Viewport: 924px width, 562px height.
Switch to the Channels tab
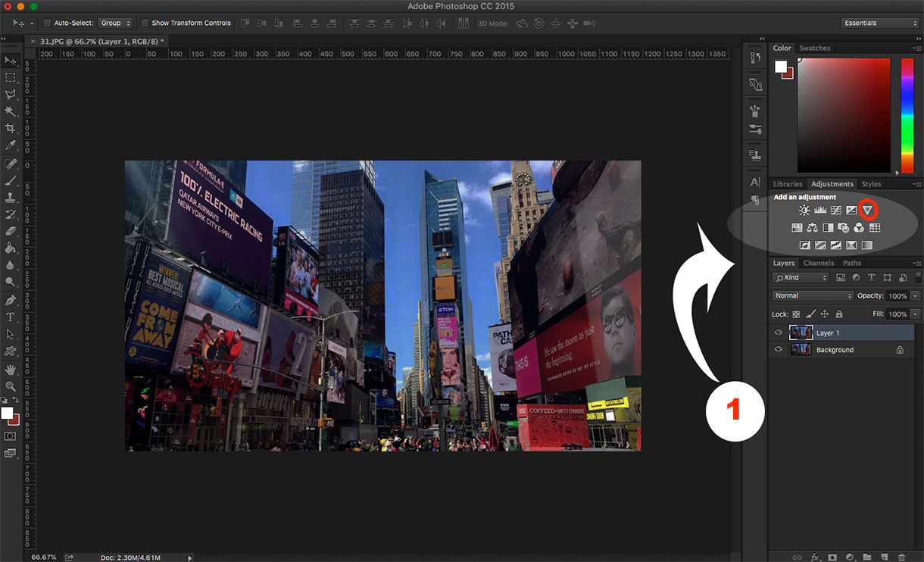818,264
